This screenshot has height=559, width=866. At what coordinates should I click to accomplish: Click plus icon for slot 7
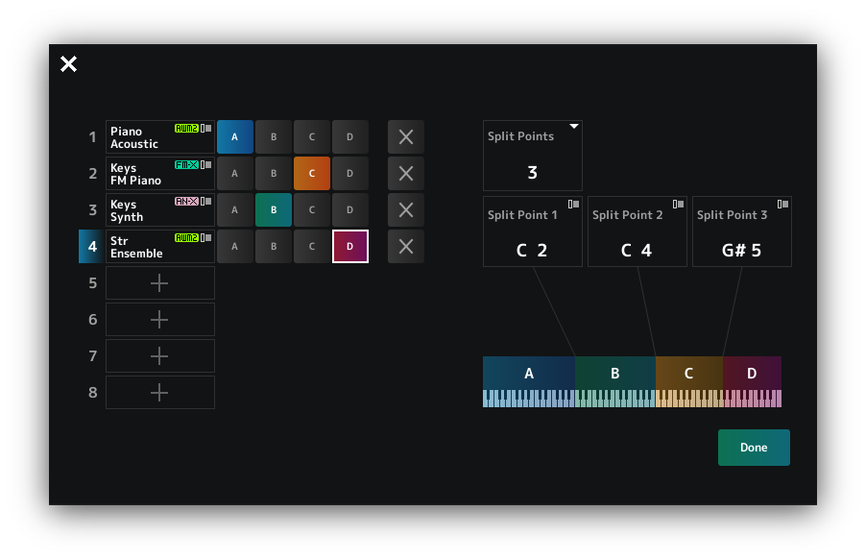[160, 356]
